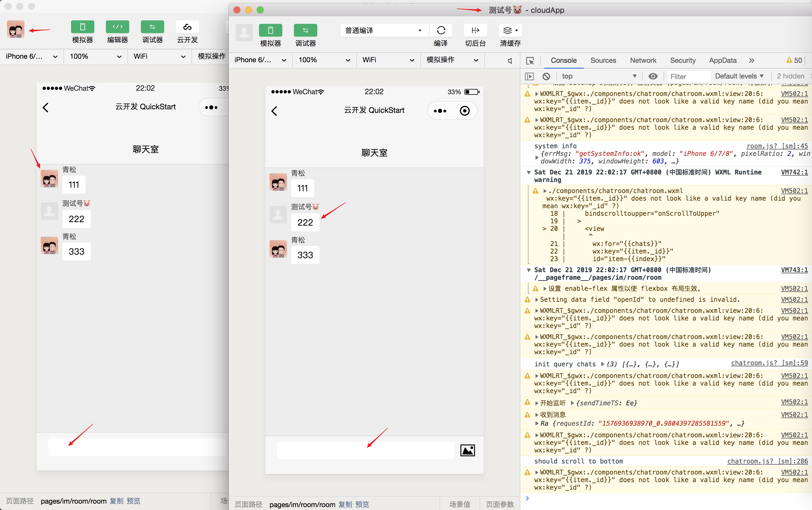
Task: Toggle the console sidebar icon
Action: click(529, 76)
